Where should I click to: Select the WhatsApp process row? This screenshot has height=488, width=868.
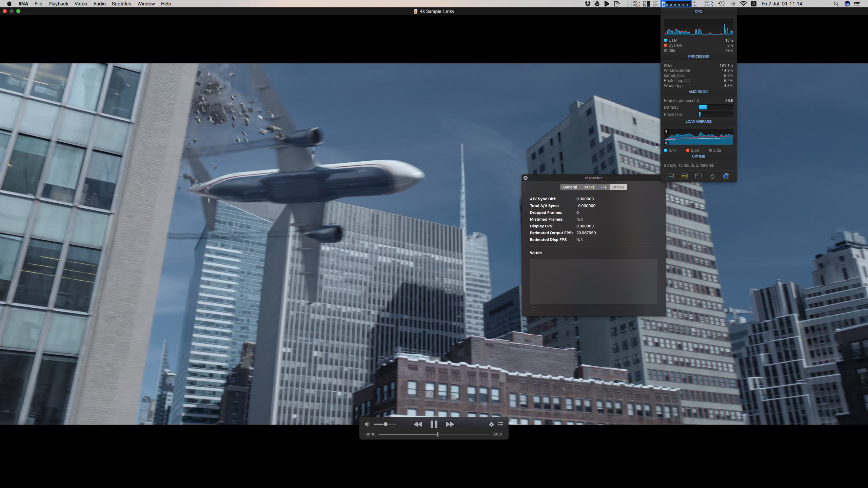[698, 86]
